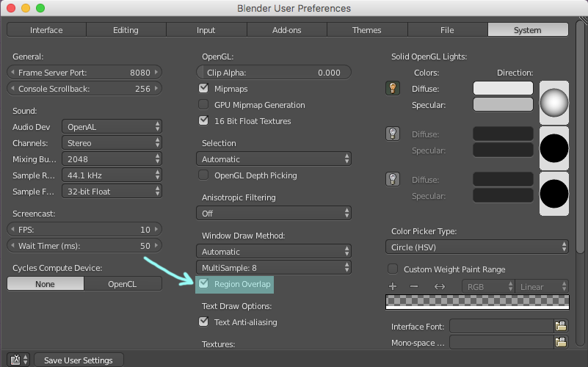Click the vertical scrollbar on the right
This screenshot has width=588, height=367.
(x=580, y=137)
